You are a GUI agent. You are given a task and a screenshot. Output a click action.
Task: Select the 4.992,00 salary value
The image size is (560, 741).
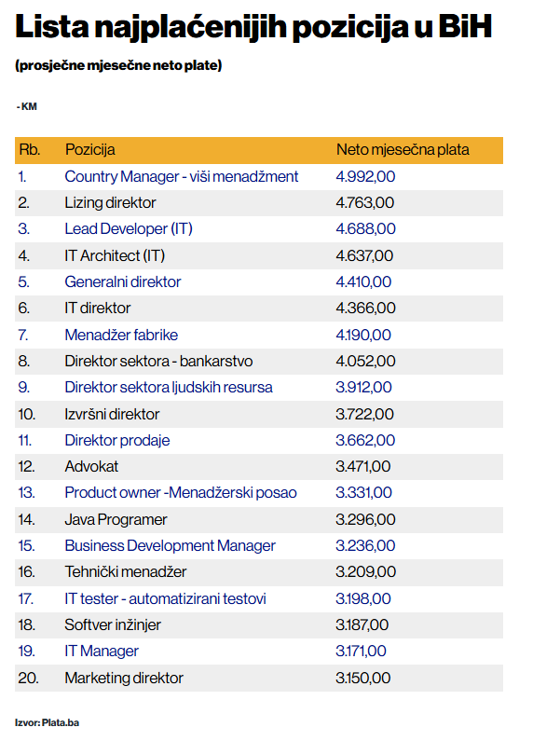click(x=365, y=176)
